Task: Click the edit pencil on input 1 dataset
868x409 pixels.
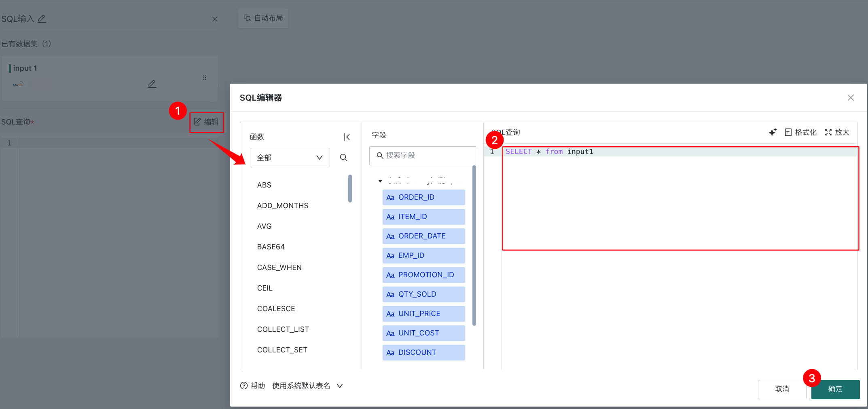Action: [x=152, y=84]
